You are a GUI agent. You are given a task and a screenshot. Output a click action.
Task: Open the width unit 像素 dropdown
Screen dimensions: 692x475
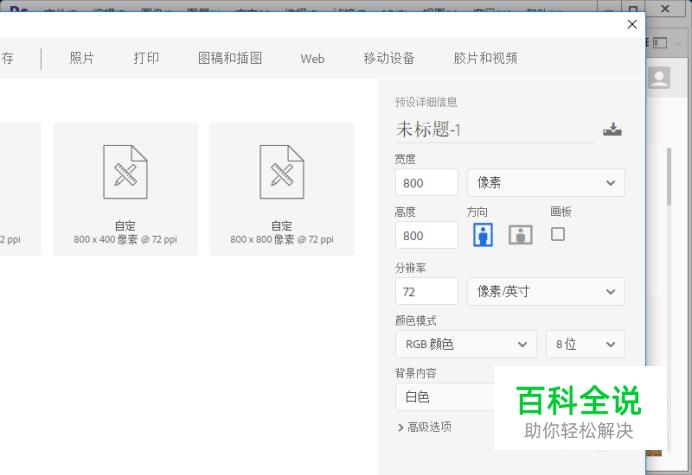(546, 182)
